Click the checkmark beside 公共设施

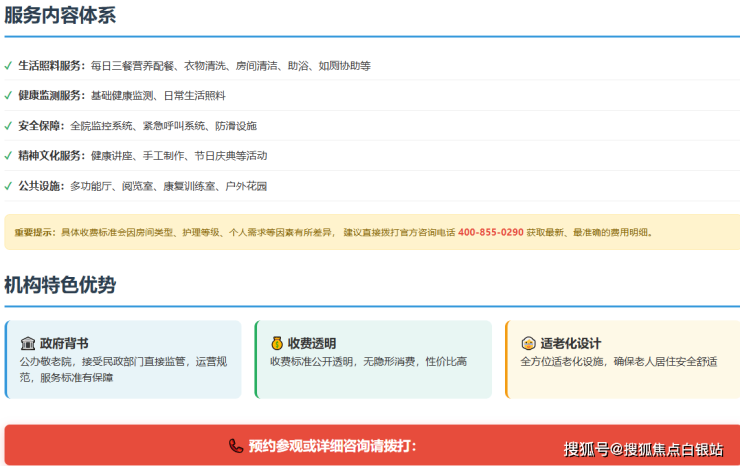point(8,186)
